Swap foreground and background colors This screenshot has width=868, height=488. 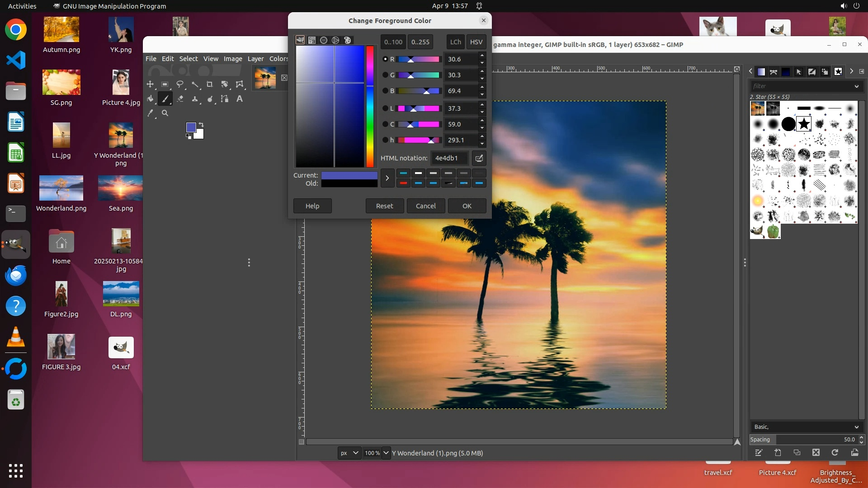pos(201,124)
